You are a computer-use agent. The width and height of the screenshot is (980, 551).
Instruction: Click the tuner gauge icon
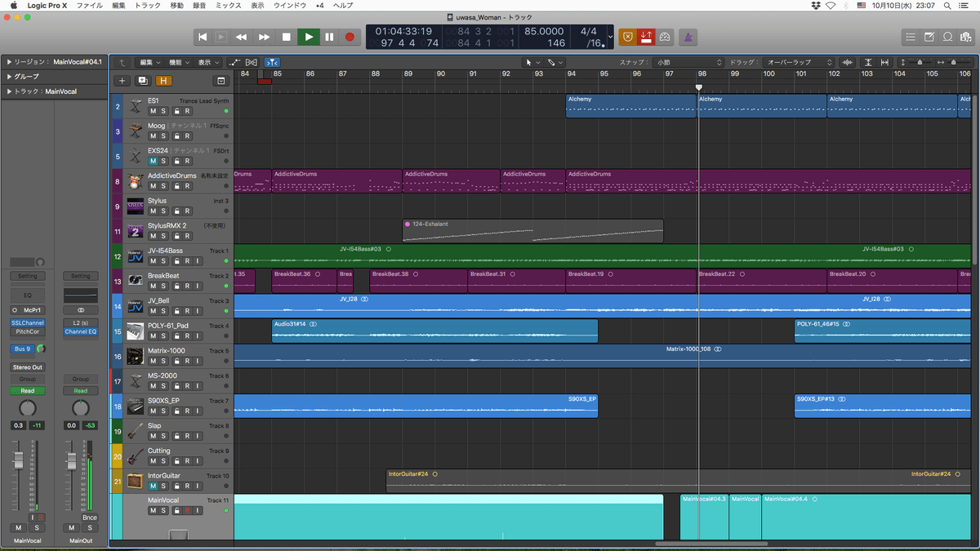coord(665,37)
